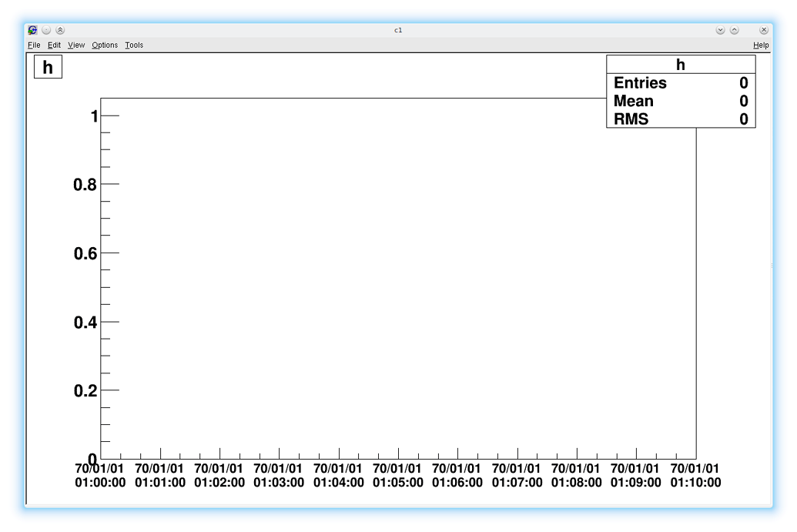Screen dimensions: 797x532
Task: Click y-axis label 0.2
Action: [85, 391]
